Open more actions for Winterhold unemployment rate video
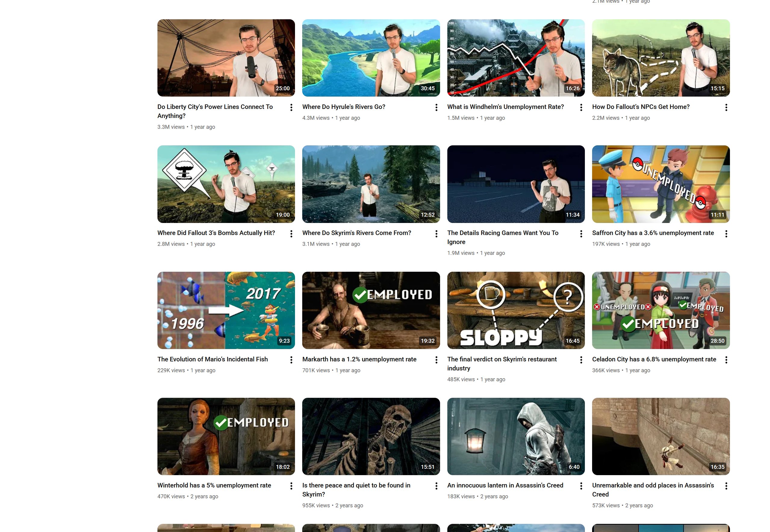The width and height of the screenshot is (770, 532). 291,486
